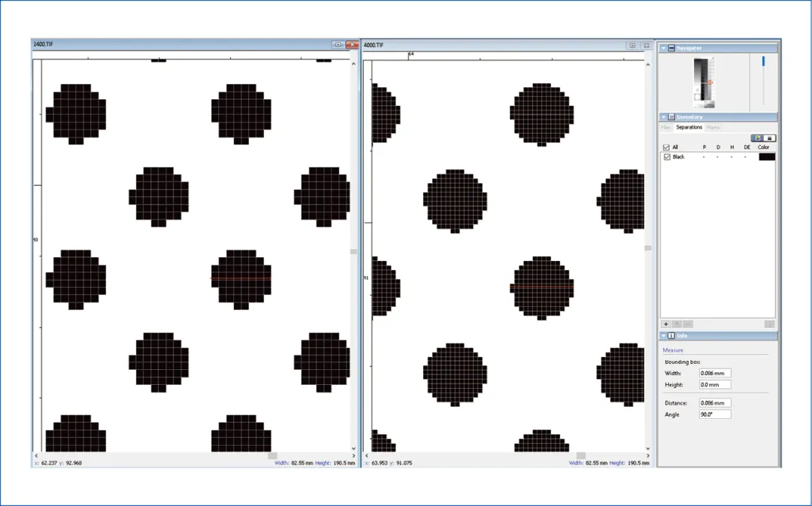Click the vertical scrollbar thumb in 4000.TIF
812x506 pixels.
648,248
